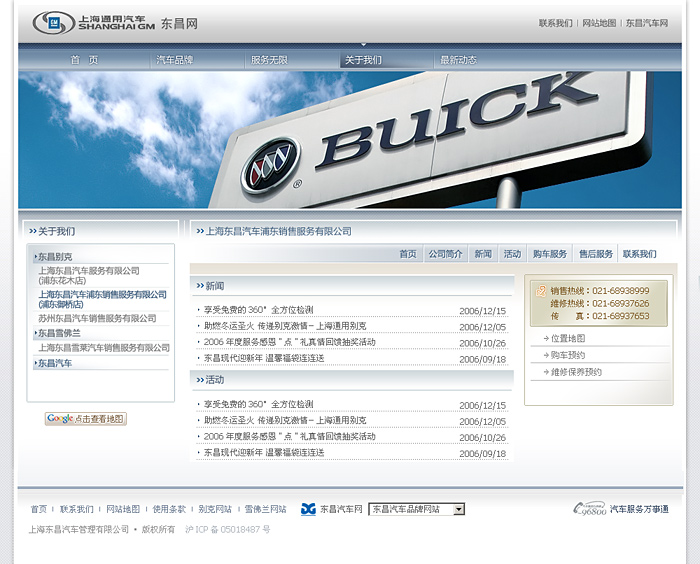
Task: Expand the 东昌别克 tree section
Action: click(x=54, y=257)
